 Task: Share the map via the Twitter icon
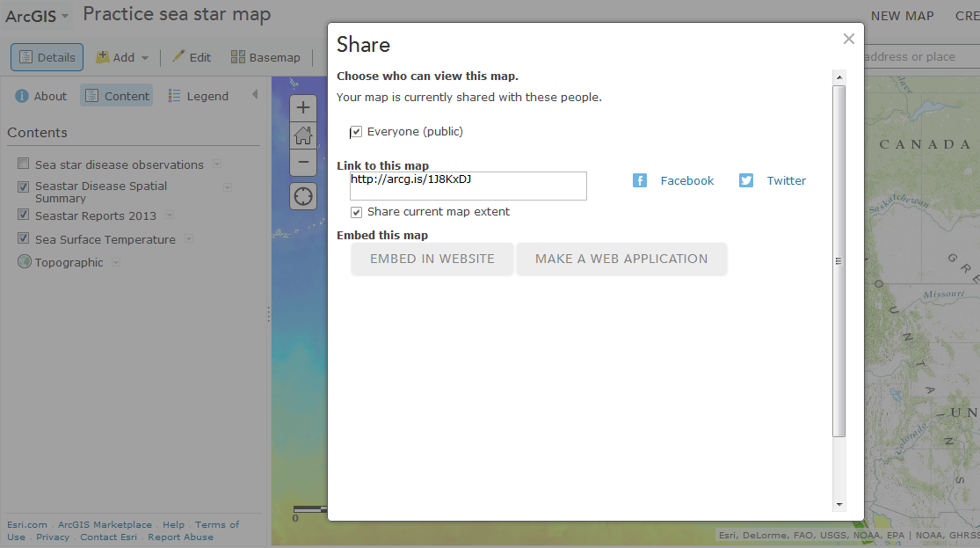[745, 180]
